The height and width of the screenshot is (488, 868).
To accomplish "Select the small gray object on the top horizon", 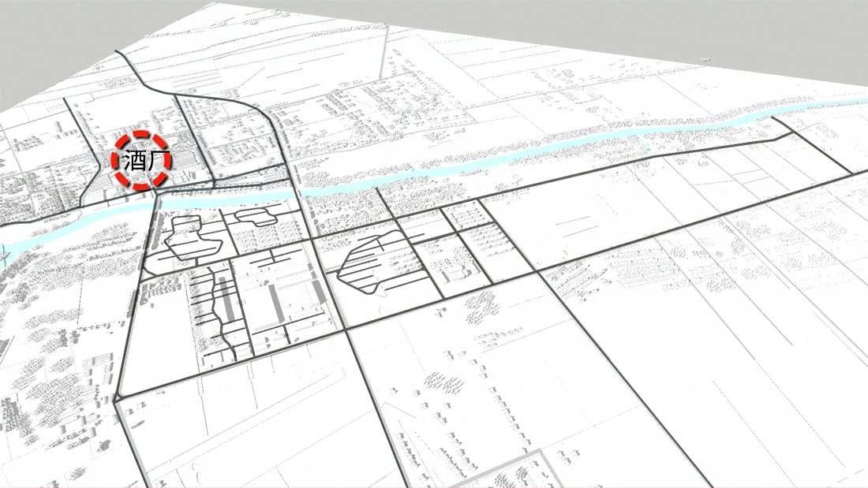I will (x=706, y=59).
